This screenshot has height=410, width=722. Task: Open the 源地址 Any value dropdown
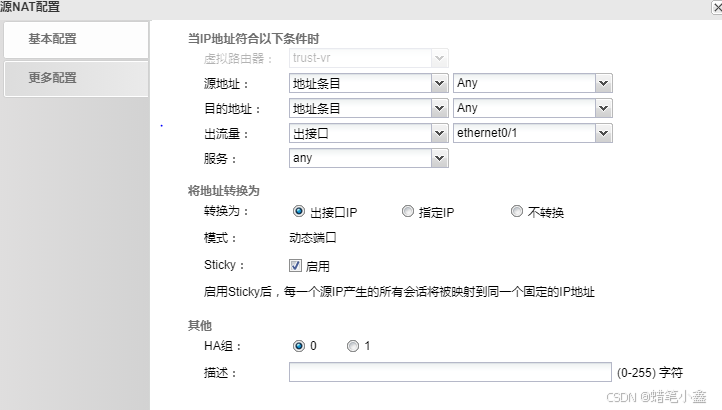coord(603,83)
